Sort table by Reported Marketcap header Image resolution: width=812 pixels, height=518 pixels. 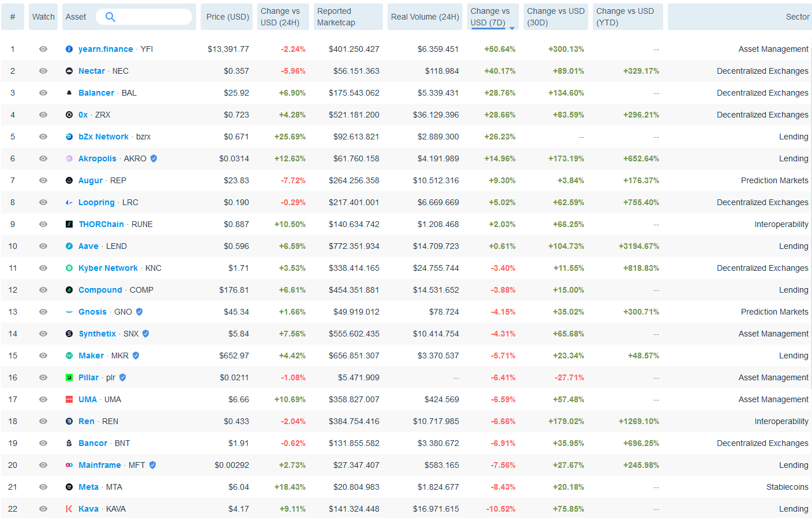pos(348,17)
